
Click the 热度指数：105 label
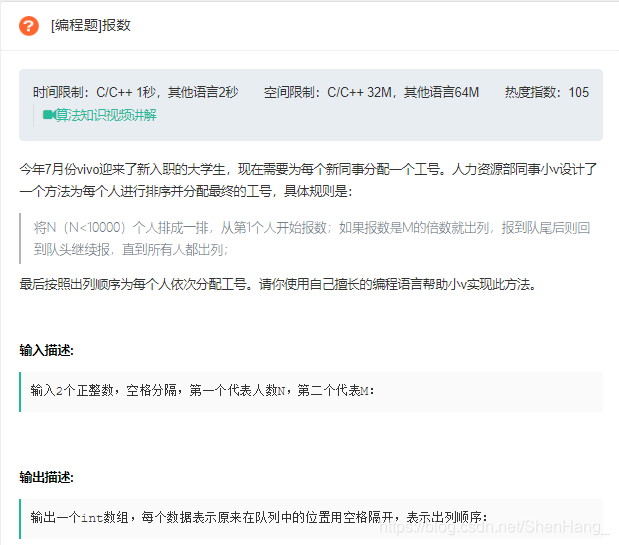click(x=547, y=92)
